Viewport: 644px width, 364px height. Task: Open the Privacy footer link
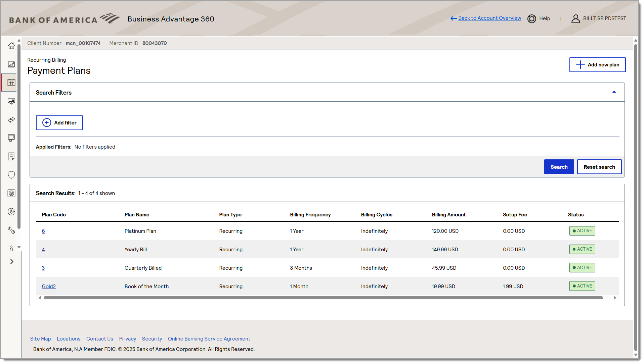click(128, 339)
